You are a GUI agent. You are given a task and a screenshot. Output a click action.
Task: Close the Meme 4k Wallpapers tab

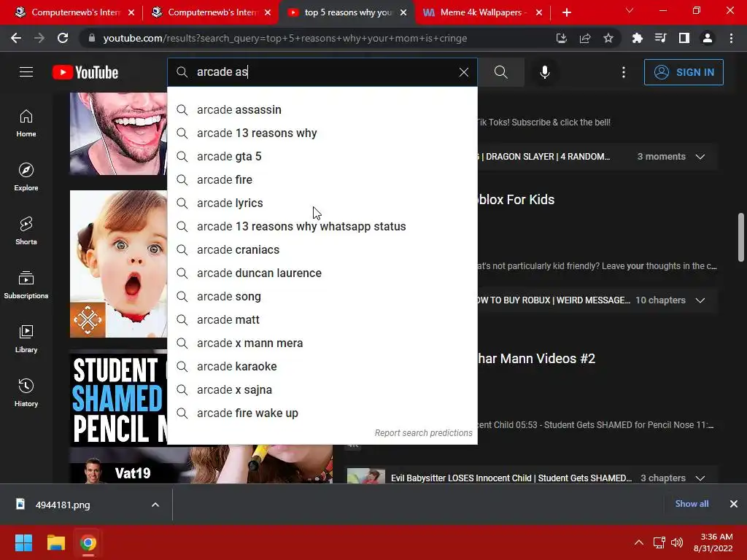point(539,12)
